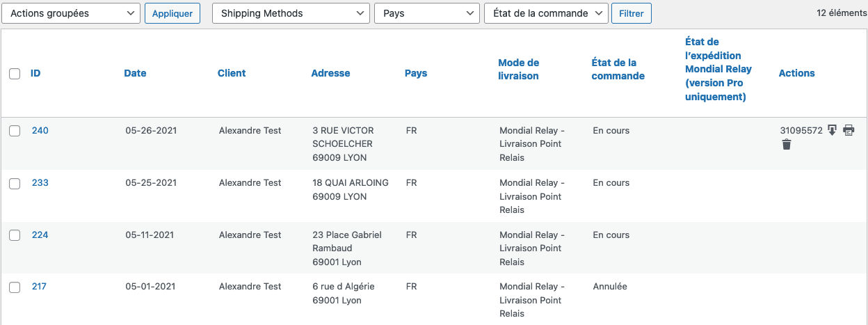The image size is (868, 325).
Task: Open the Actions groupées dropdown
Action: (x=71, y=13)
